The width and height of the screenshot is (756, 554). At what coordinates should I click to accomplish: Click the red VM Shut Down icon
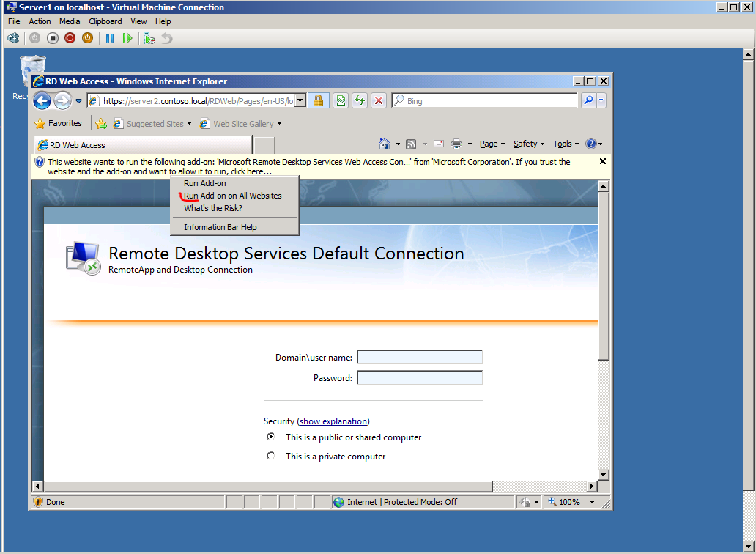point(70,38)
